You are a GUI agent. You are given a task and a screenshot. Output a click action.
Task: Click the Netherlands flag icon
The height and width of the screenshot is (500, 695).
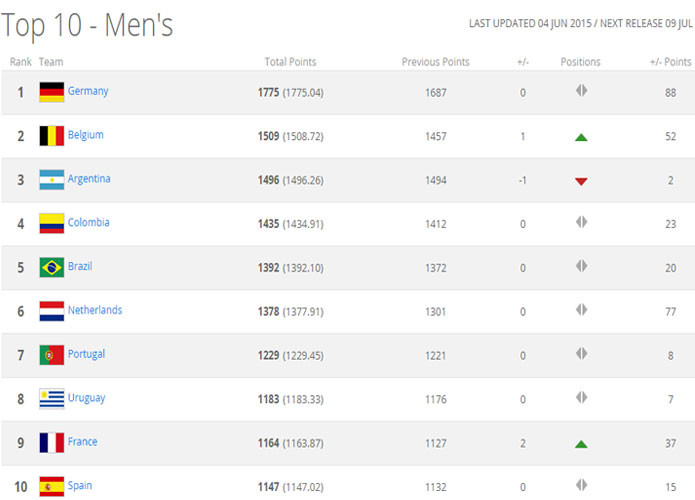point(51,311)
